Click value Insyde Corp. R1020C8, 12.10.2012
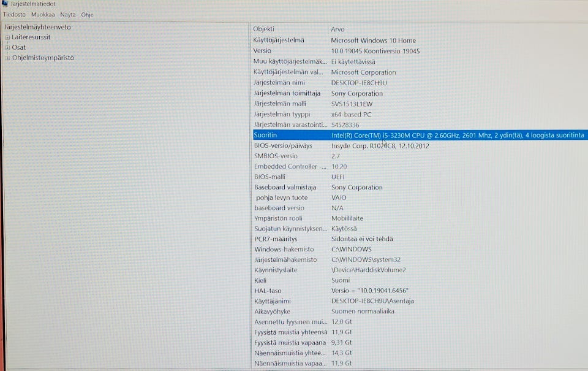588x371 pixels. point(380,146)
